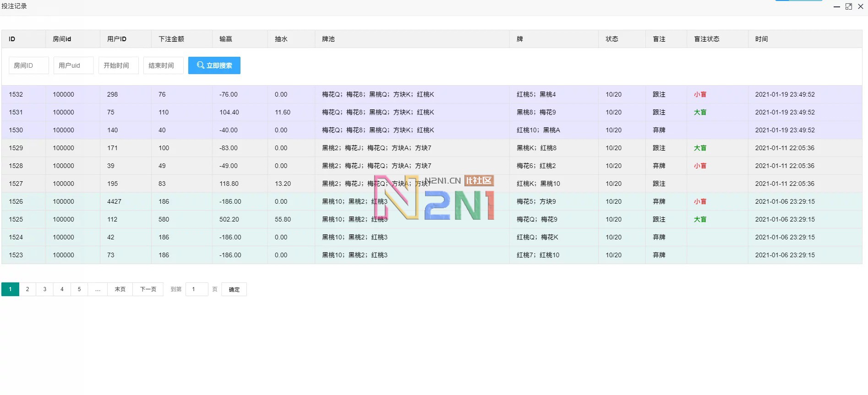868x395 pixels.
Task: Select the row with ID 1532
Action: click(x=16, y=94)
